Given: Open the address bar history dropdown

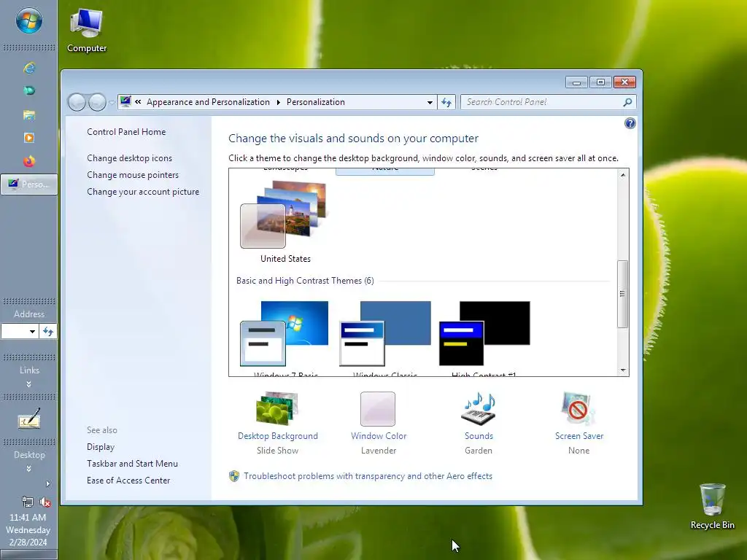Looking at the screenshot, I should pyautogui.click(x=430, y=102).
